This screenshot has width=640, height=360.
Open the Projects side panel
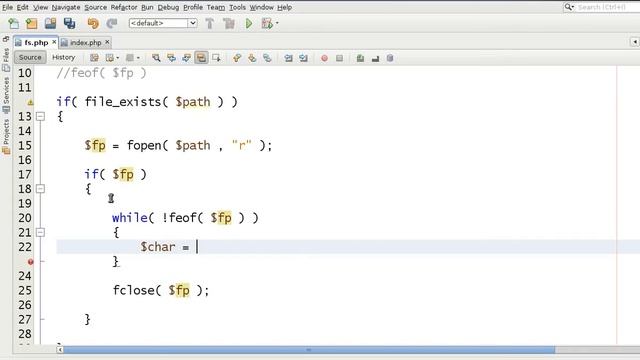[x=6, y=136]
